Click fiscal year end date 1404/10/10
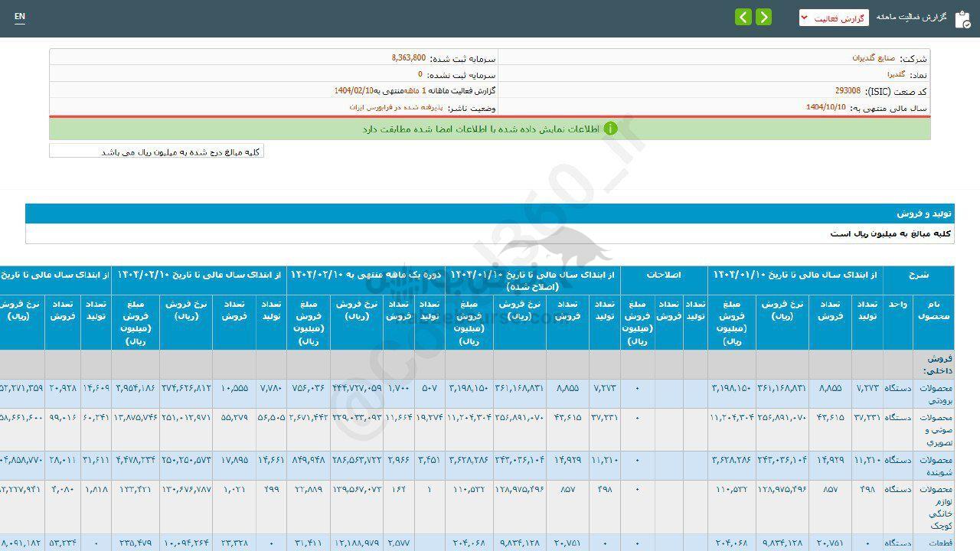 825,107
